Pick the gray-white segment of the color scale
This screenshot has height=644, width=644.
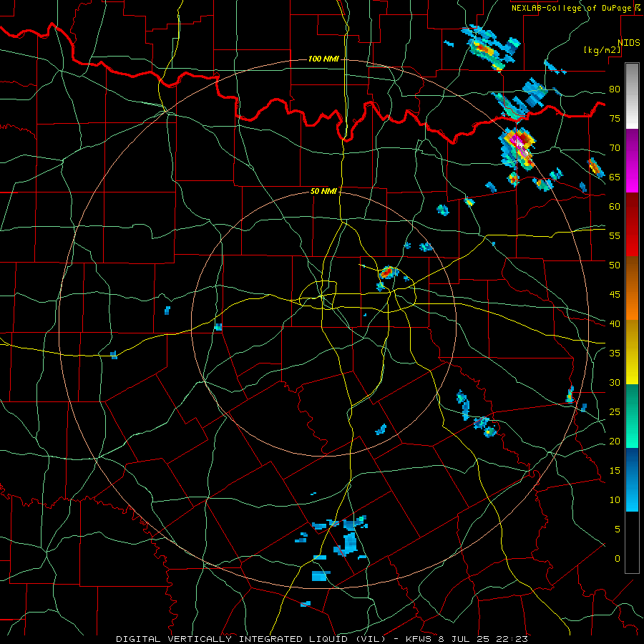tap(632, 96)
